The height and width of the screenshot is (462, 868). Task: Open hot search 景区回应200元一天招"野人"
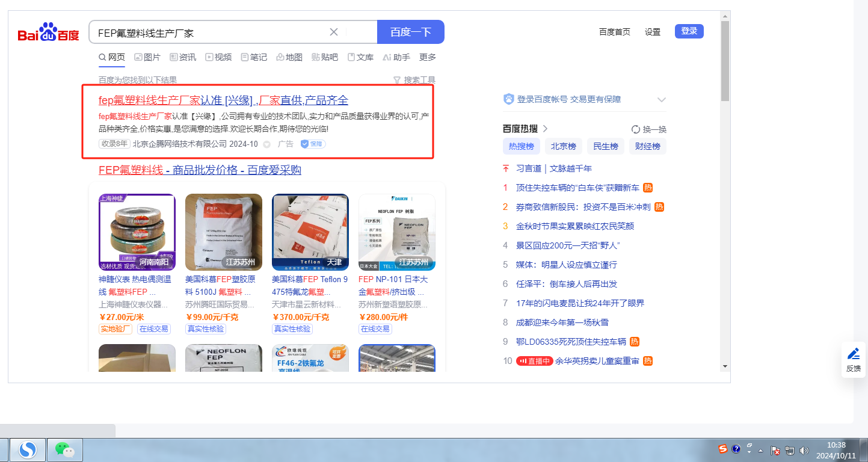click(568, 245)
